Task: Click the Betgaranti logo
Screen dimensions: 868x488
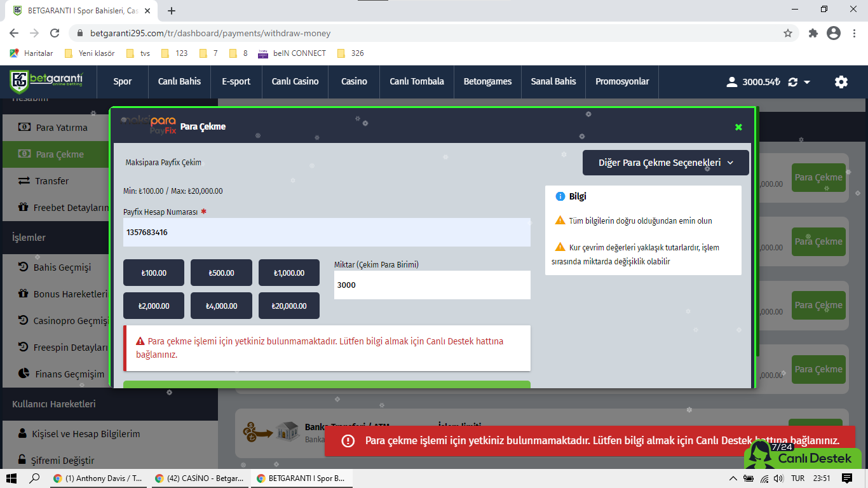Action: [46, 81]
